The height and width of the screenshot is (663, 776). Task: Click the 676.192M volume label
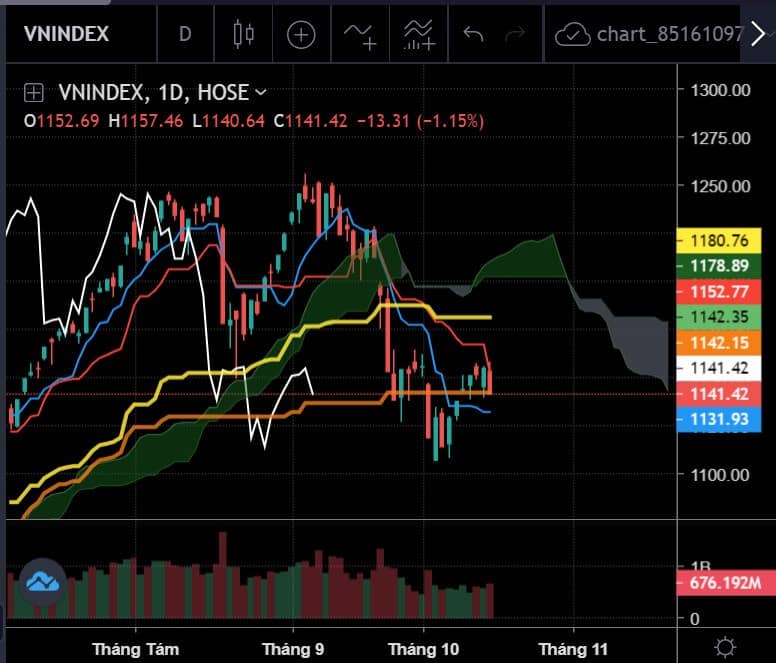726,583
